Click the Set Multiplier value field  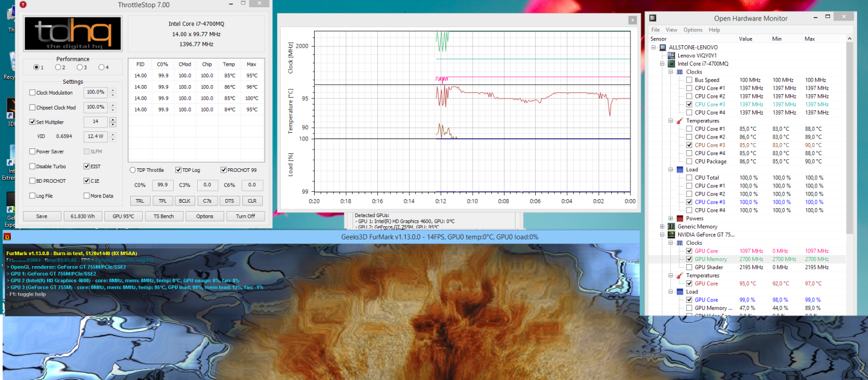(x=95, y=122)
